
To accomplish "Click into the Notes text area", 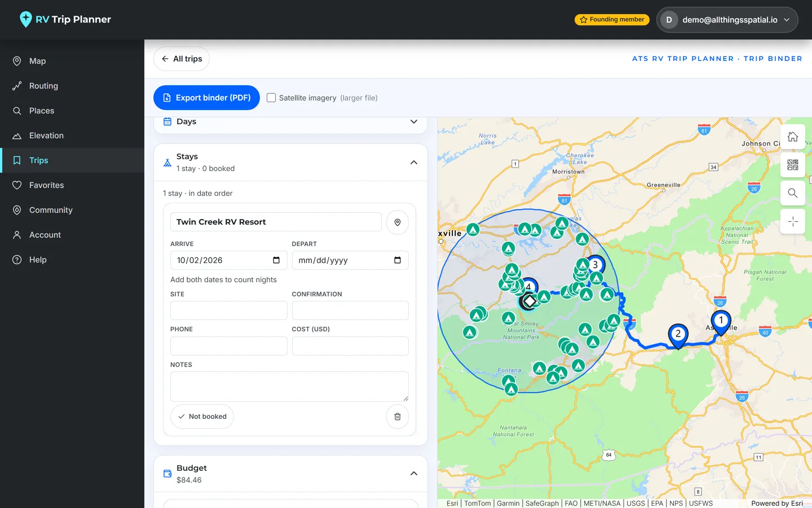I will point(289,387).
